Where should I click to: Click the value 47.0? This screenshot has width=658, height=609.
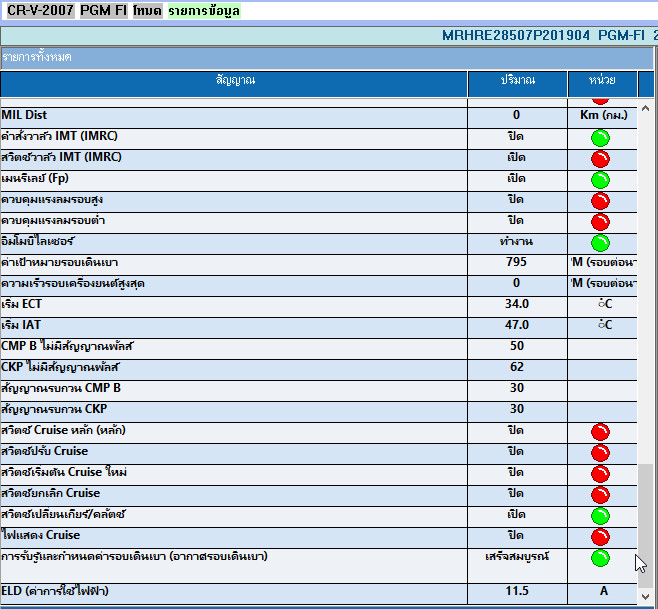[x=517, y=325]
